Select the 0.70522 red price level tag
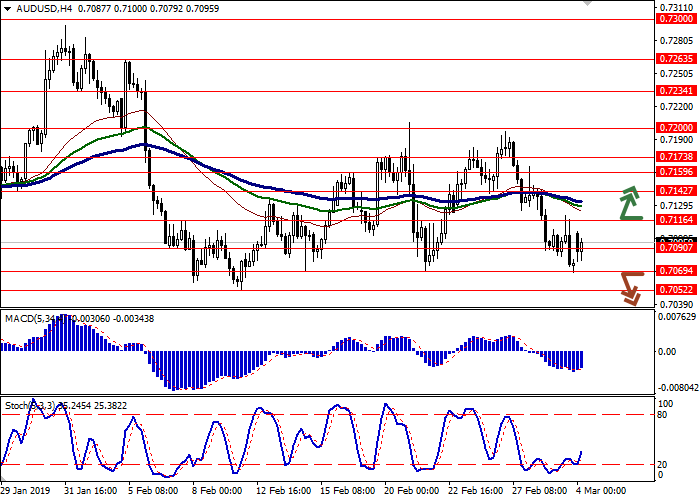This screenshot has width=700, height=500. click(676, 290)
